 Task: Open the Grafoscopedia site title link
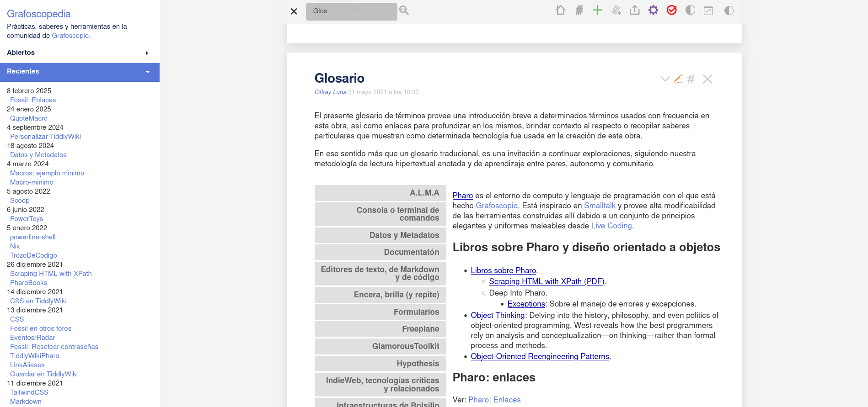39,14
